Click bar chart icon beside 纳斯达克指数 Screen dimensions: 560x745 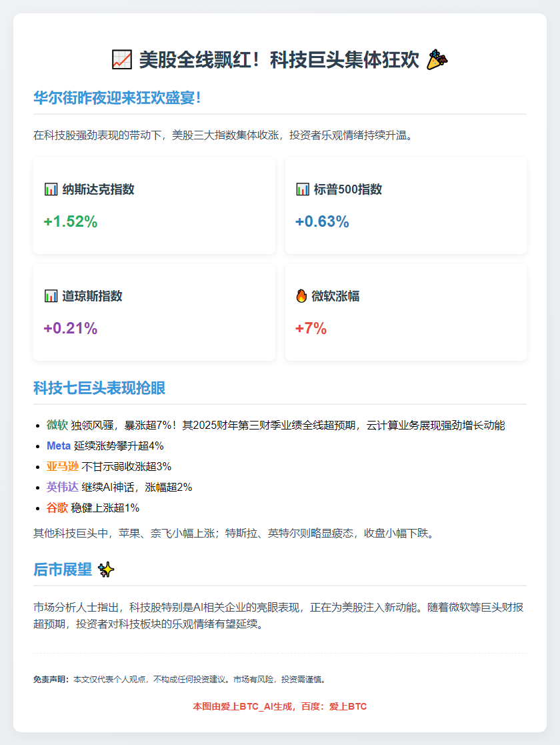pyautogui.click(x=51, y=189)
